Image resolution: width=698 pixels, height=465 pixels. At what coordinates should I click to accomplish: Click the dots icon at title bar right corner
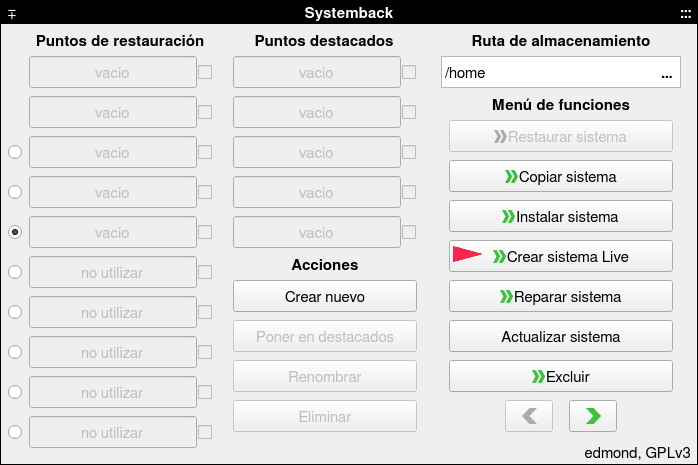coord(686,14)
